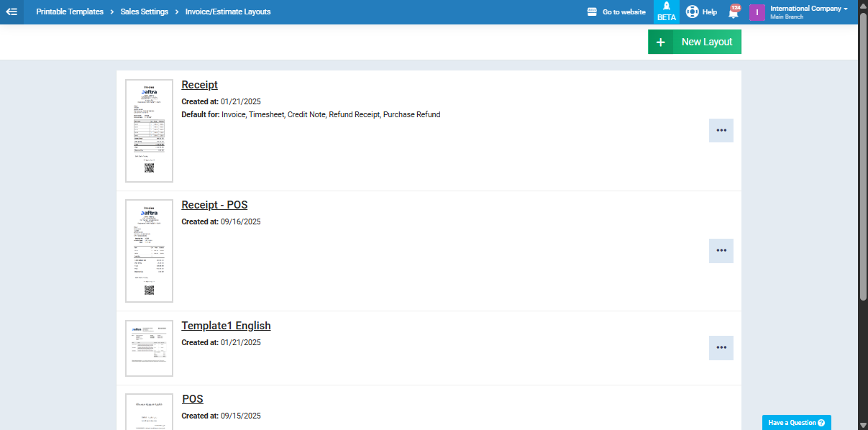Screen dimensions: 868x430
Task: Open the Help lifebuoy icon
Action: coord(692,12)
